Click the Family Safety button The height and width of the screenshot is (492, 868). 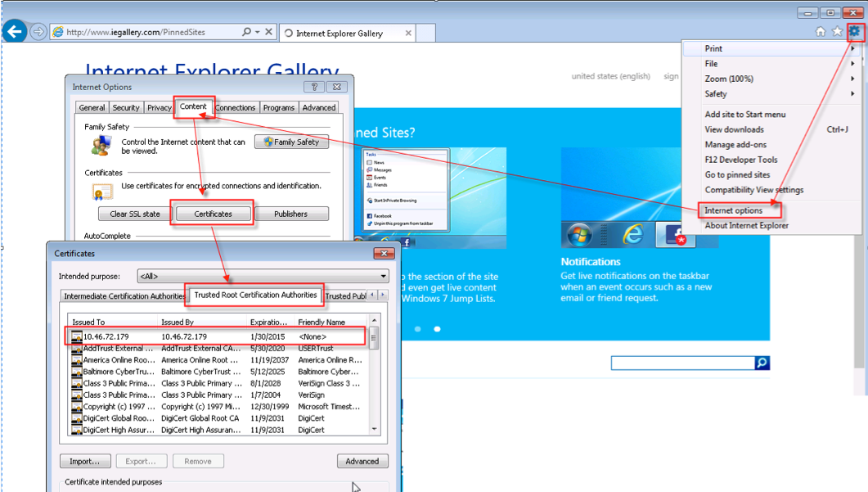click(292, 142)
